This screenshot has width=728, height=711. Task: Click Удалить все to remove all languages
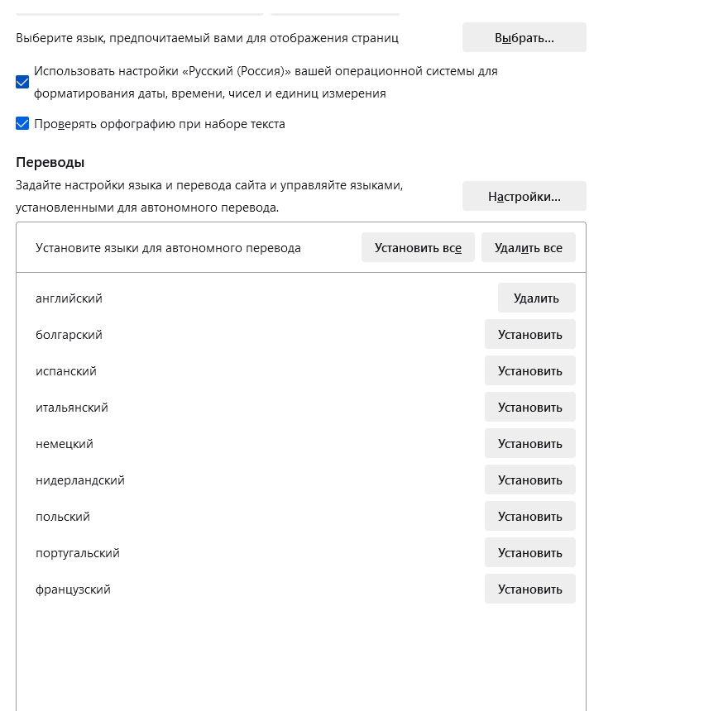[528, 248]
